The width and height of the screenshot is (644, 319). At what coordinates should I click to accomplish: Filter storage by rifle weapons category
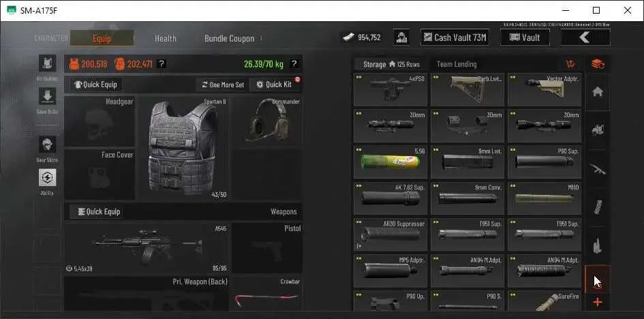coord(598,168)
